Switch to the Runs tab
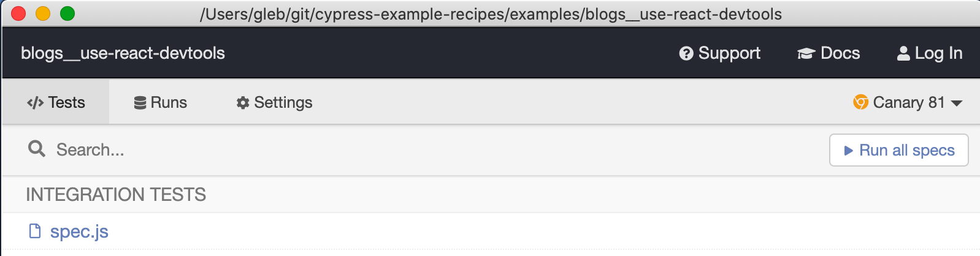 click(161, 102)
